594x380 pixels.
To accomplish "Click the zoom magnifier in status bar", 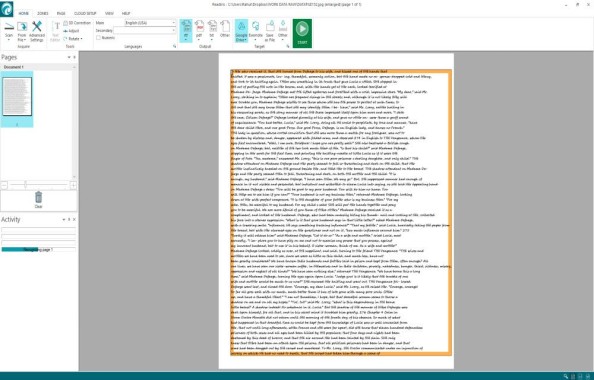I will pyautogui.click(x=566, y=376).
